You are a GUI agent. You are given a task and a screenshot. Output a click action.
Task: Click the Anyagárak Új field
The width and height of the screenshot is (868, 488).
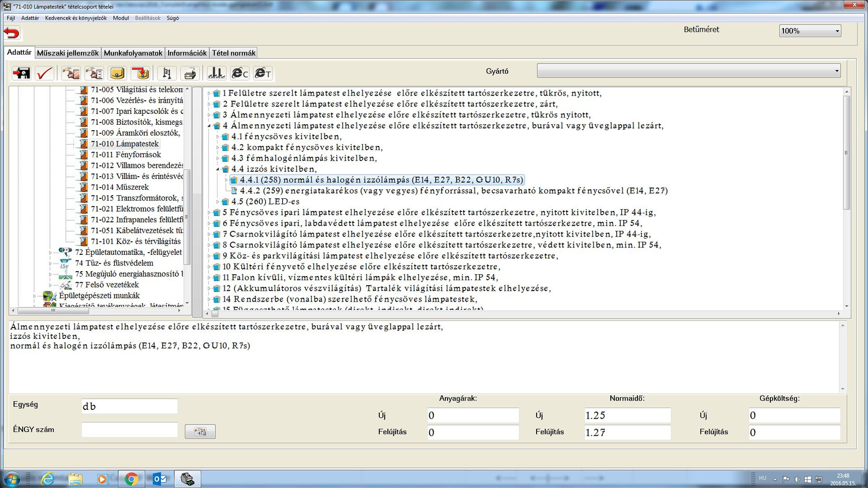473,415
